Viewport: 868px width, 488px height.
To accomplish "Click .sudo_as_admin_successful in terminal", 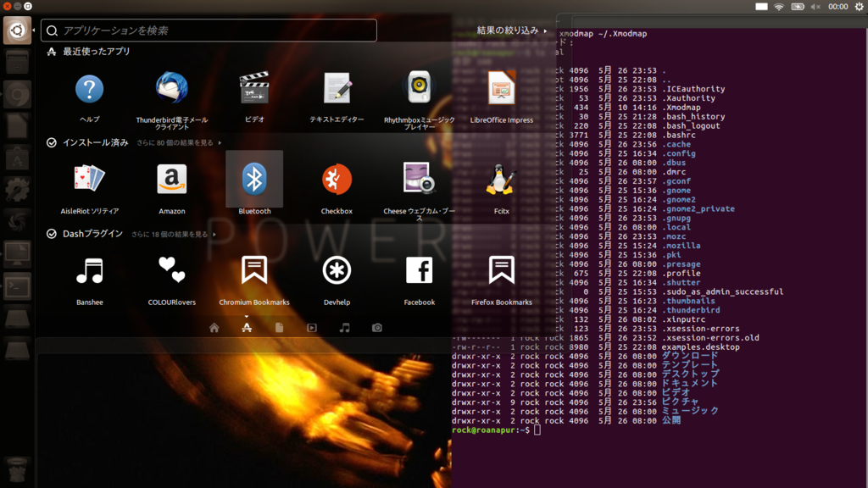I will click(722, 291).
